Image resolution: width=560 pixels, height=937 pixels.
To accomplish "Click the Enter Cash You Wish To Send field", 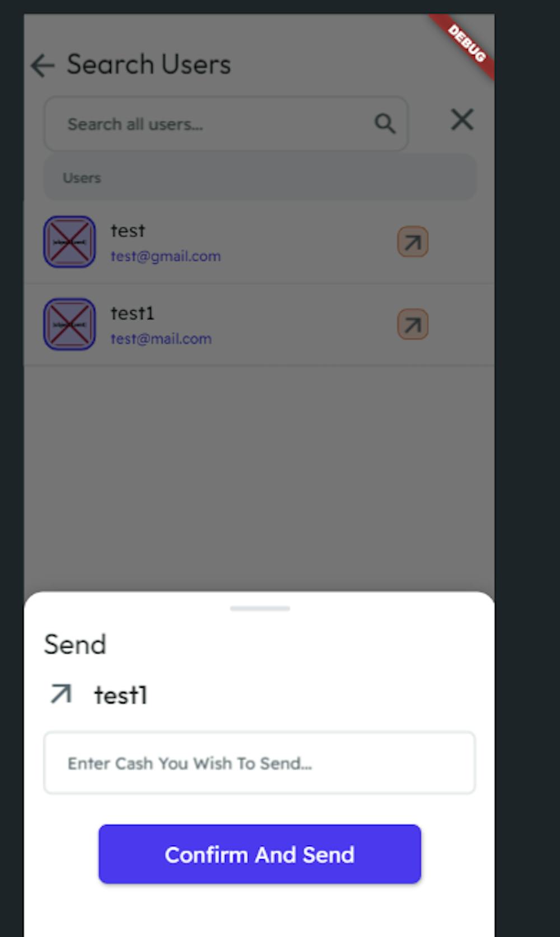I will coord(260,763).
